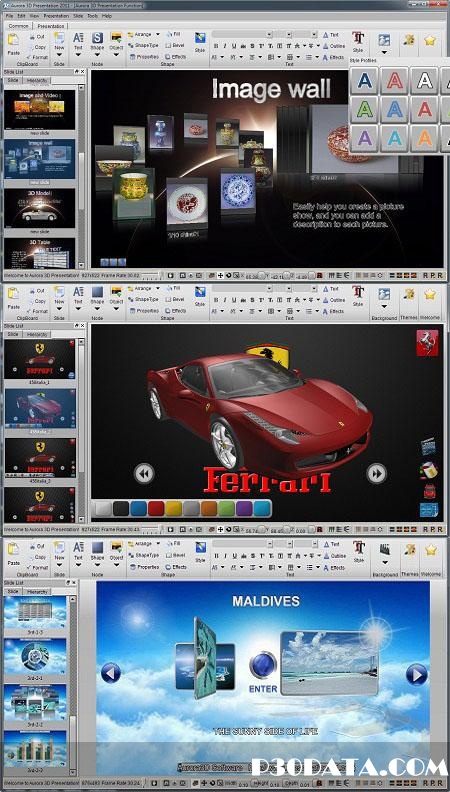Screen dimensions: 450x792
Task: Open the Welcome star icon in the bottom window
Action: 431,550
